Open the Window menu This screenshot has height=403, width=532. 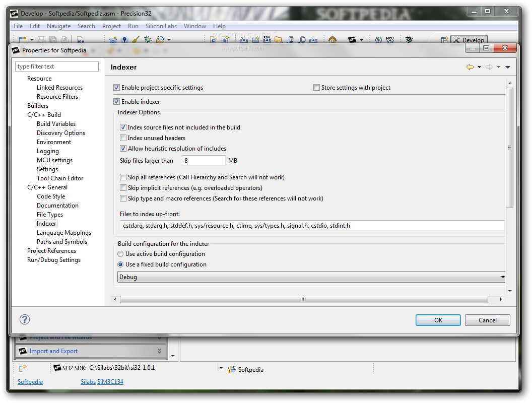coord(195,26)
